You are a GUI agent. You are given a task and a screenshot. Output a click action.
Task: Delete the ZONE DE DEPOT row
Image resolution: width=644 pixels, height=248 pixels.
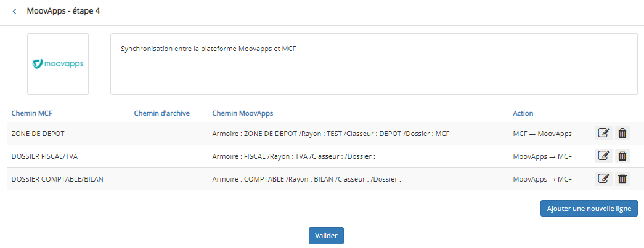coord(622,133)
